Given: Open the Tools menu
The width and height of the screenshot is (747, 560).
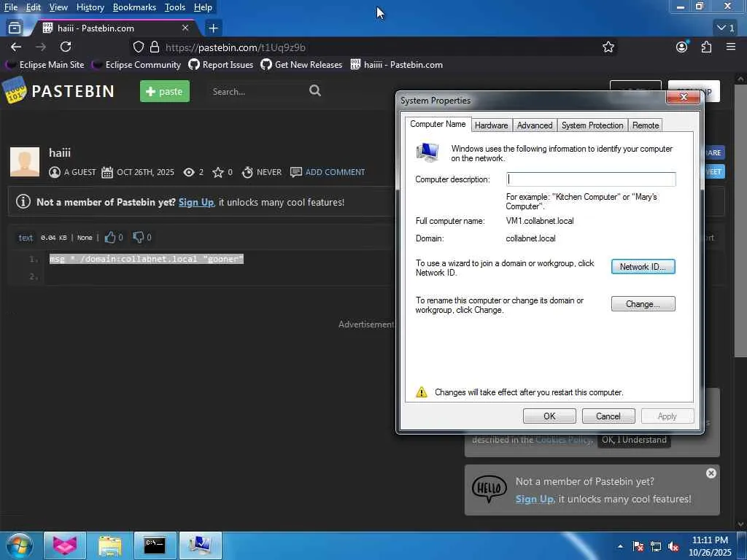Looking at the screenshot, I should (175, 7).
